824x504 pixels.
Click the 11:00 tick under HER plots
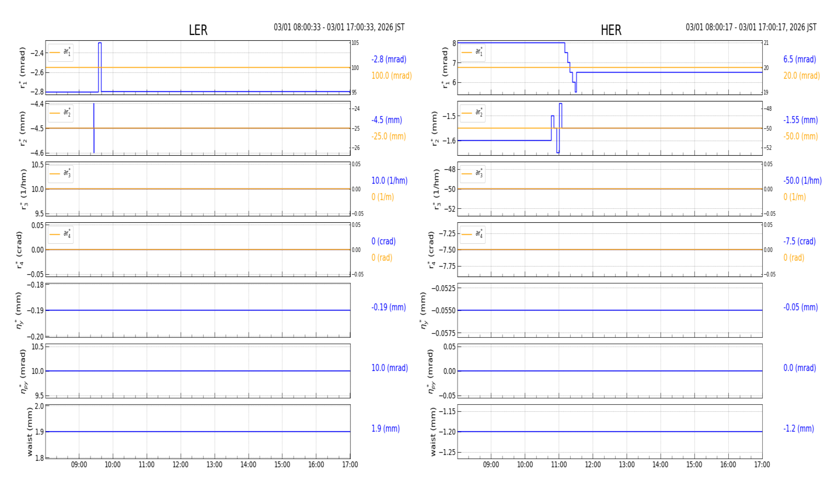pyautogui.click(x=558, y=465)
